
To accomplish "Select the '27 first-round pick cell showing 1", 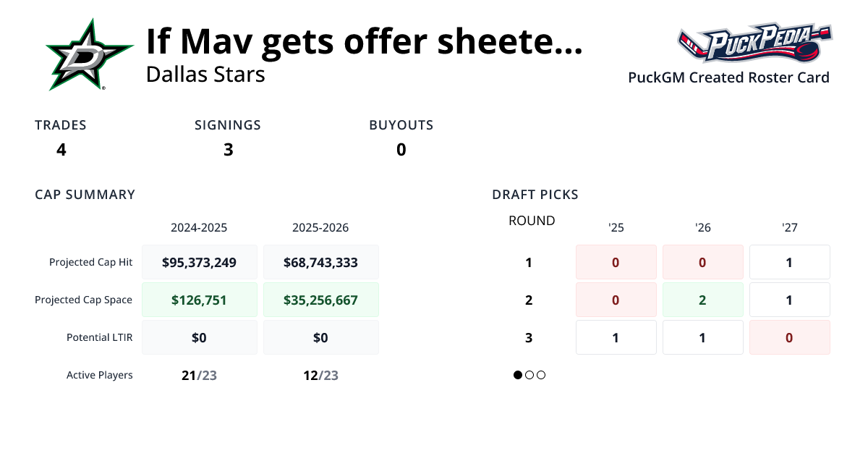I will (x=789, y=261).
